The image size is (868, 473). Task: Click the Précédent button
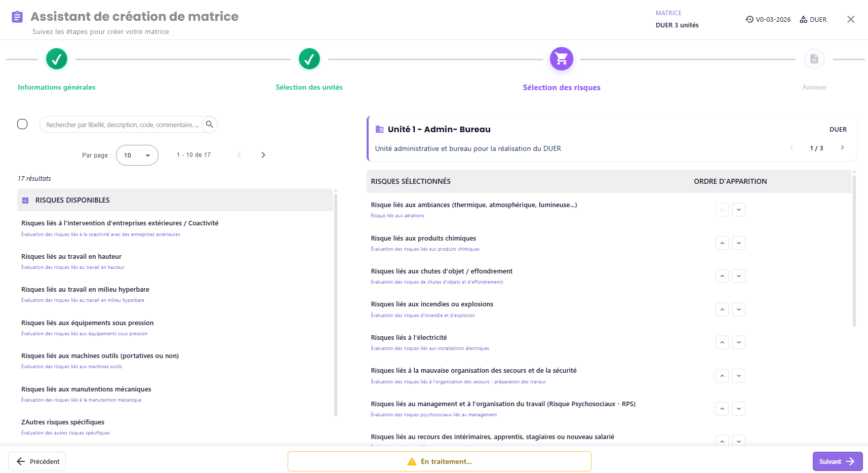point(37,461)
